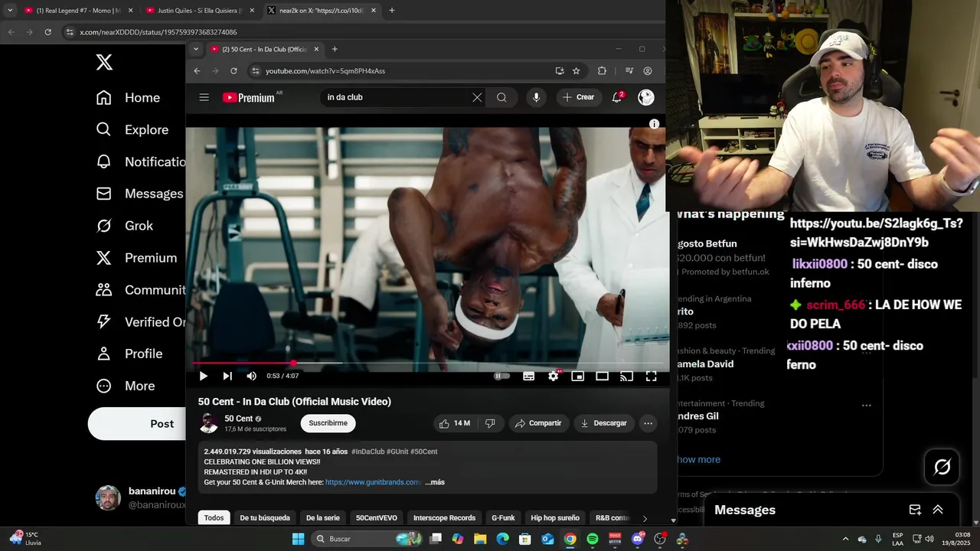
Task: Open YouTube player settings gear
Action: click(554, 376)
